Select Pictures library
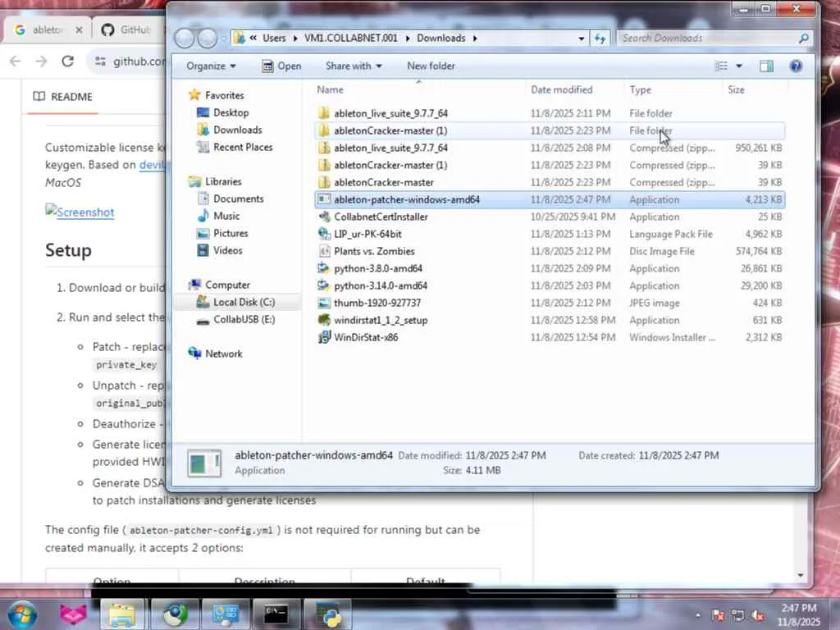Screen dimensions: 840x630 (223, 233)
